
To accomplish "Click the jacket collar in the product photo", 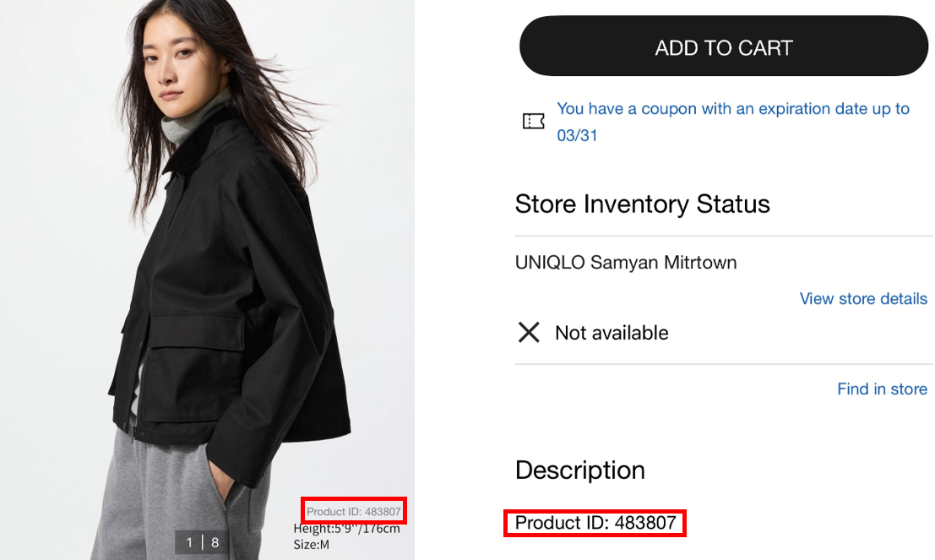I will 196,137.
